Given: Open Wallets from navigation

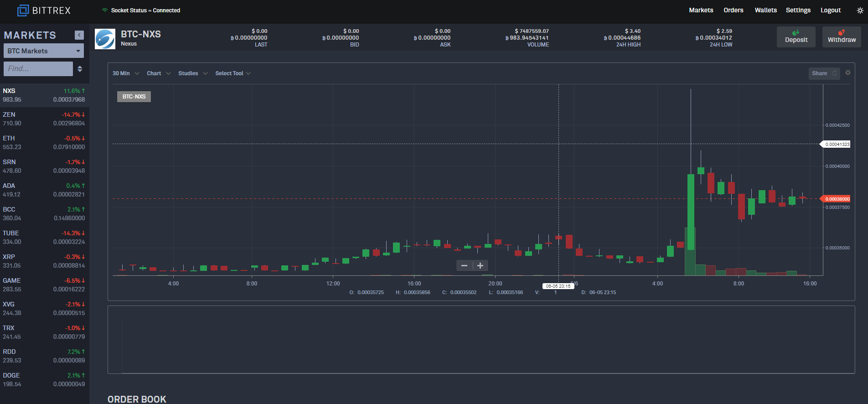Looking at the screenshot, I should pyautogui.click(x=765, y=10).
